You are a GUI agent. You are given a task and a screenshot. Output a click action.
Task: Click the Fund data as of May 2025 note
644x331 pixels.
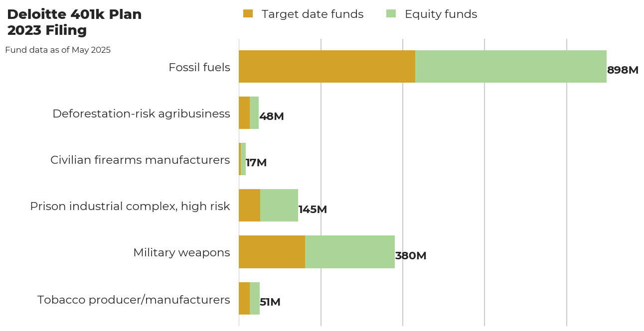(58, 50)
